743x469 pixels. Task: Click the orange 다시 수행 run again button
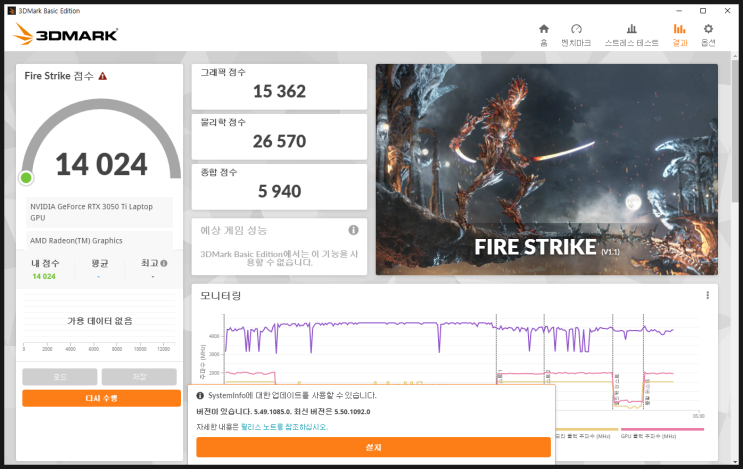pos(101,398)
